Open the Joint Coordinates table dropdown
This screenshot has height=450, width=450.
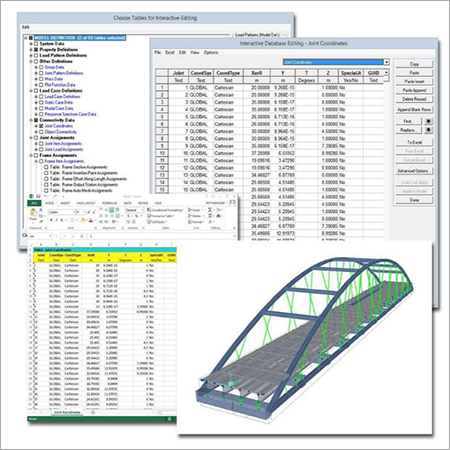(386, 62)
